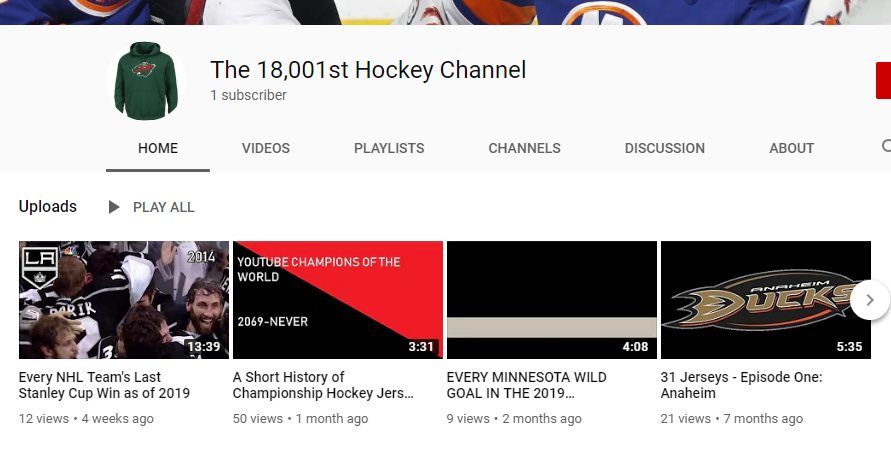Viewport: 891px width, 467px height.
Task: Open the Anaheim Ducks logo thumbnail
Action: point(765,300)
